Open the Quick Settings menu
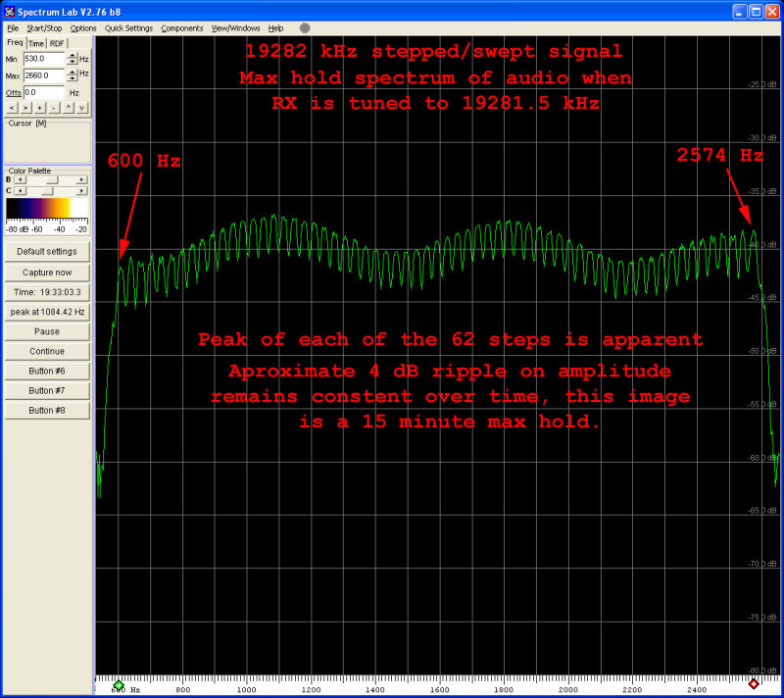Image resolution: width=784 pixels, height=698 pixels. click(x=128, y=28)
